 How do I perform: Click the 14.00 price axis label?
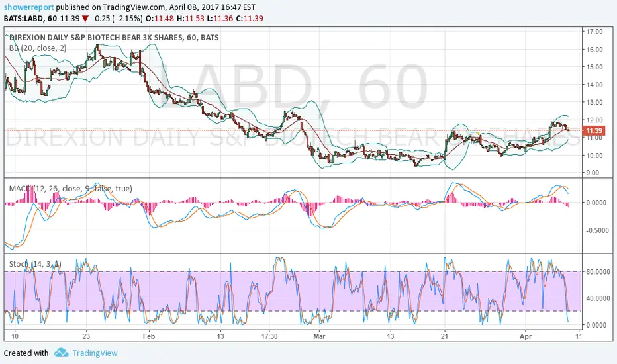coord(594,85)
